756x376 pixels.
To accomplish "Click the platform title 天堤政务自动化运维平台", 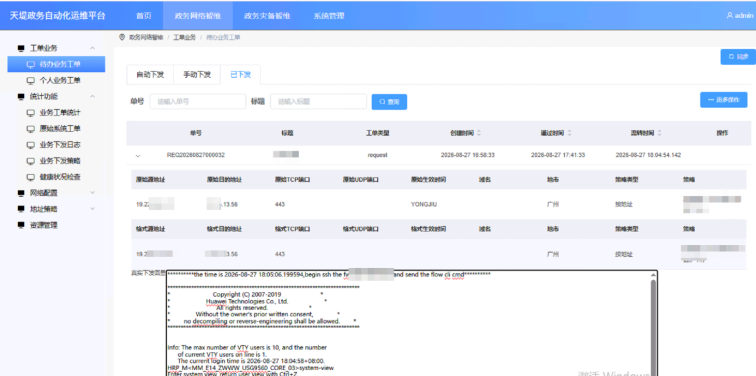I will click(x=57, y=15).
